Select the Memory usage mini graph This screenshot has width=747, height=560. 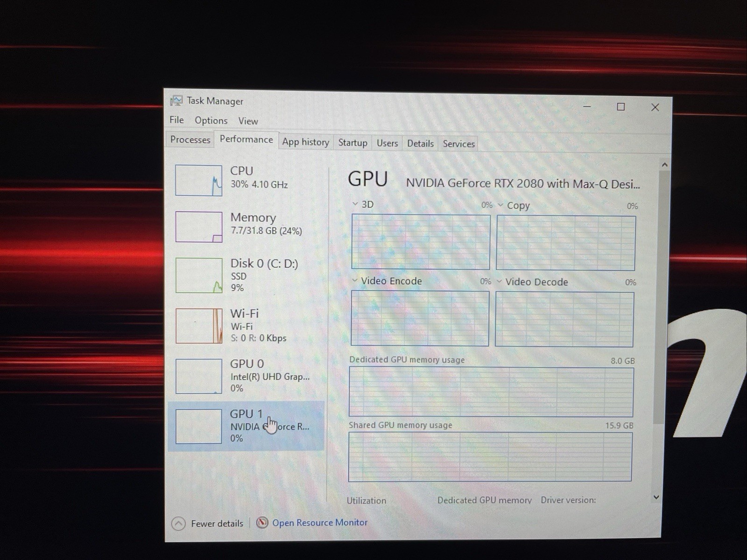pyautogui.click(x=198, y=227)
